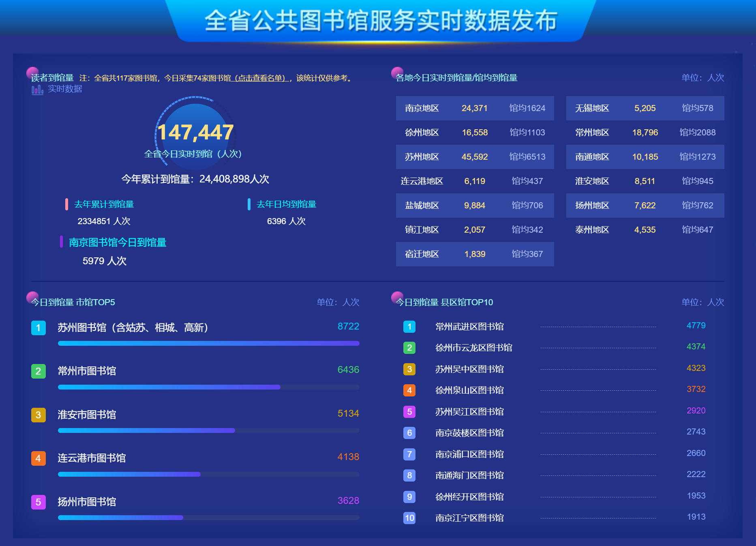This screenshot has height=546, width=756.
Task: Open the 徐州市云龙区图书馆 entry
Action: (x=473, y=348)
